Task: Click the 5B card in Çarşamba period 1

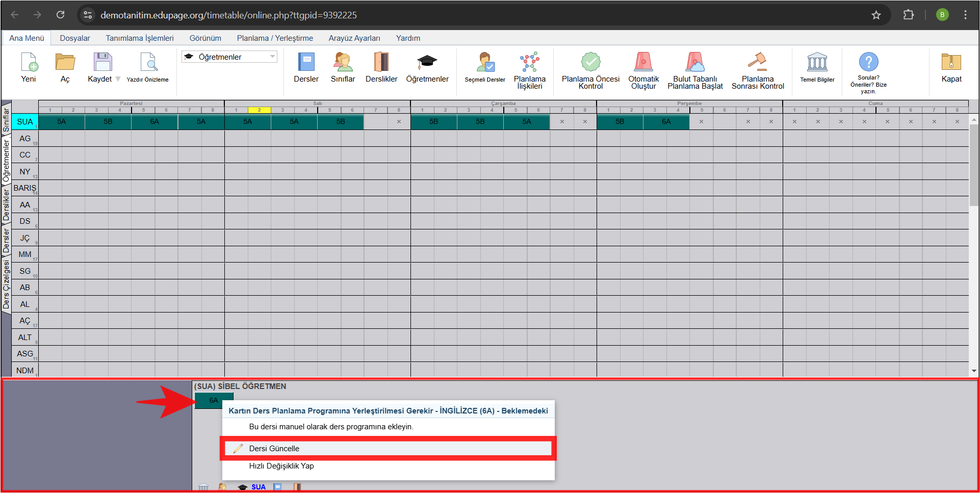Action: pyautogui.click(x=434, y=121)
